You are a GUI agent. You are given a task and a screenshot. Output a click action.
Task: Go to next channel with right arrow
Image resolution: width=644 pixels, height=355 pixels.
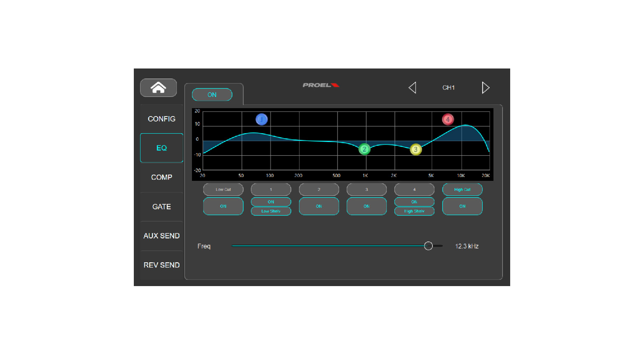click(485, 88)
